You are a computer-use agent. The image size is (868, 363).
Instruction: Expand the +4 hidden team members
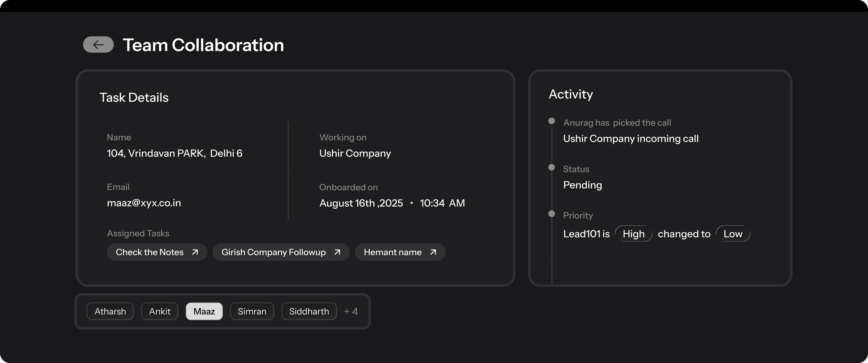350,311
